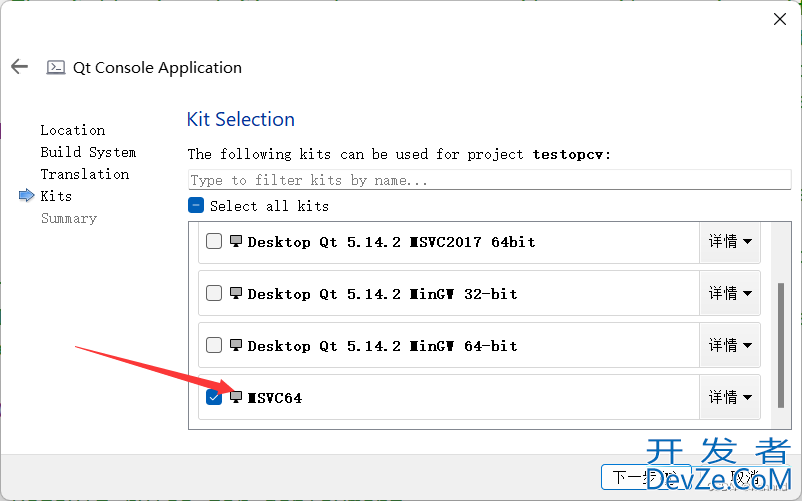
Task: Select the Build System wizard step
Action: [x=88, y=152]
